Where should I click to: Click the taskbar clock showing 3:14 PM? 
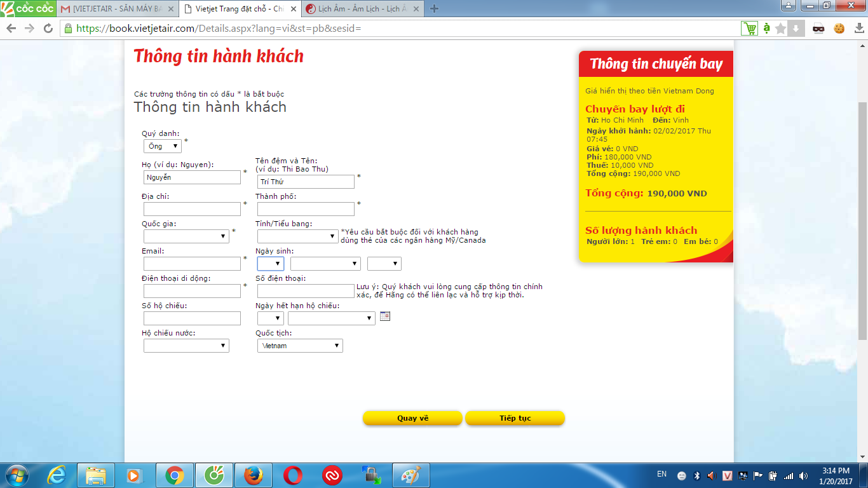(836, 475)
